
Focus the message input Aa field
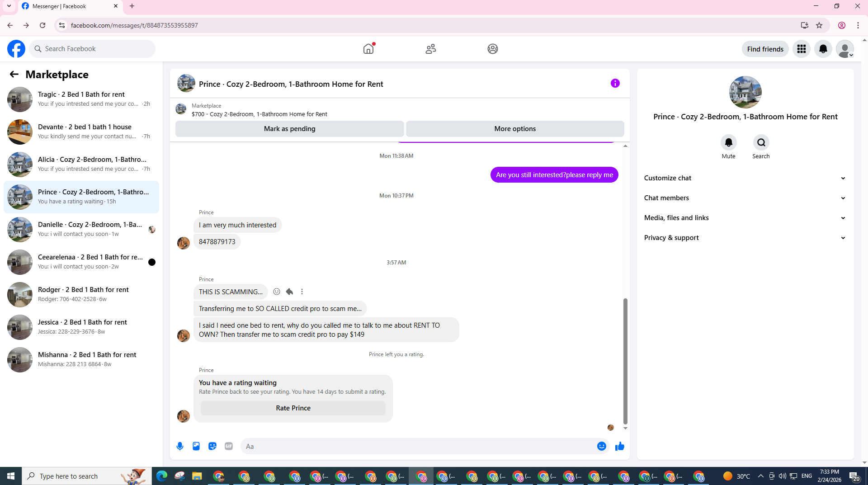point(418,446)
